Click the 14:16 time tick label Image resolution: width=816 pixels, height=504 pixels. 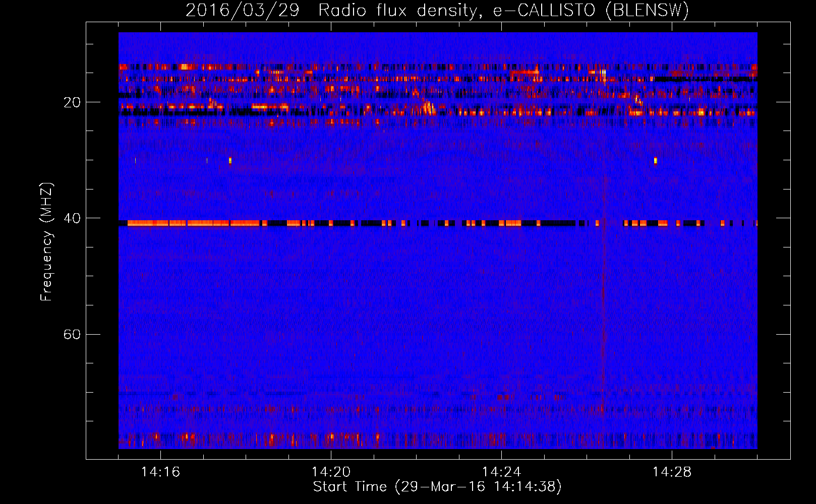pyautogui.click(x=160, y=472)
